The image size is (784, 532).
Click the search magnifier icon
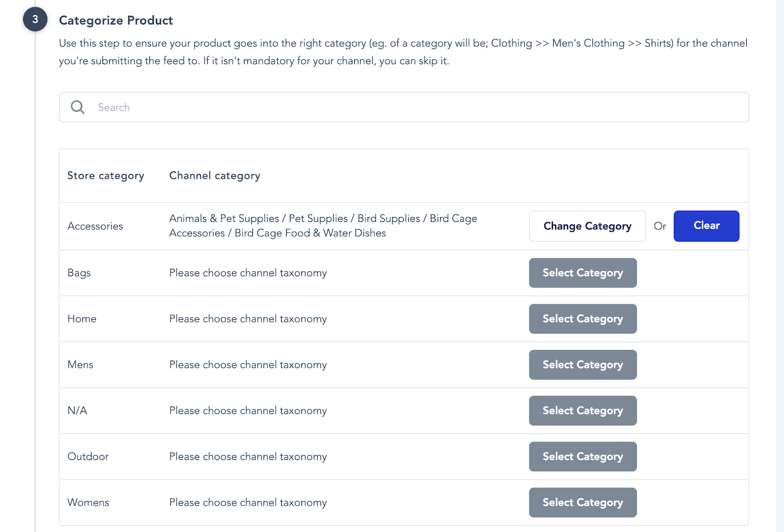pos(77,107)
